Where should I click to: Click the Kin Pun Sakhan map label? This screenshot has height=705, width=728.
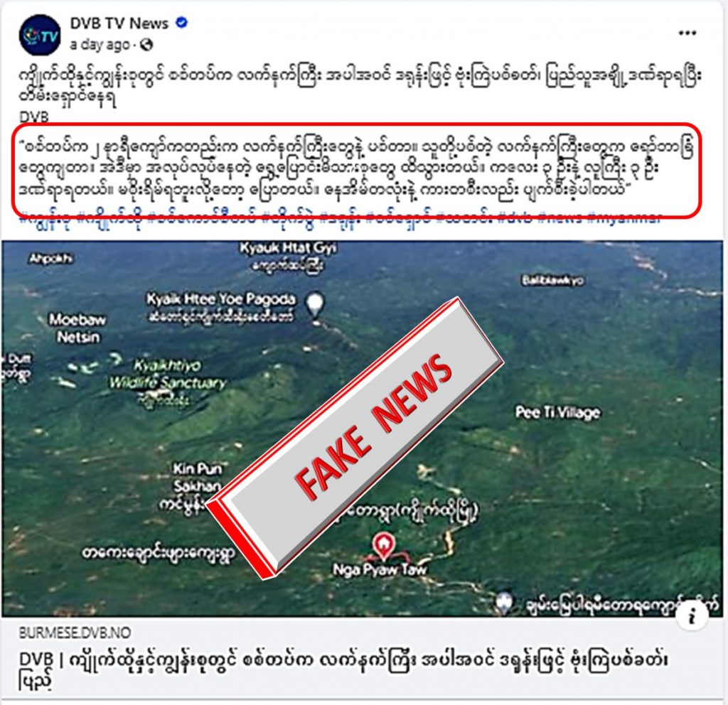[198, 477]
